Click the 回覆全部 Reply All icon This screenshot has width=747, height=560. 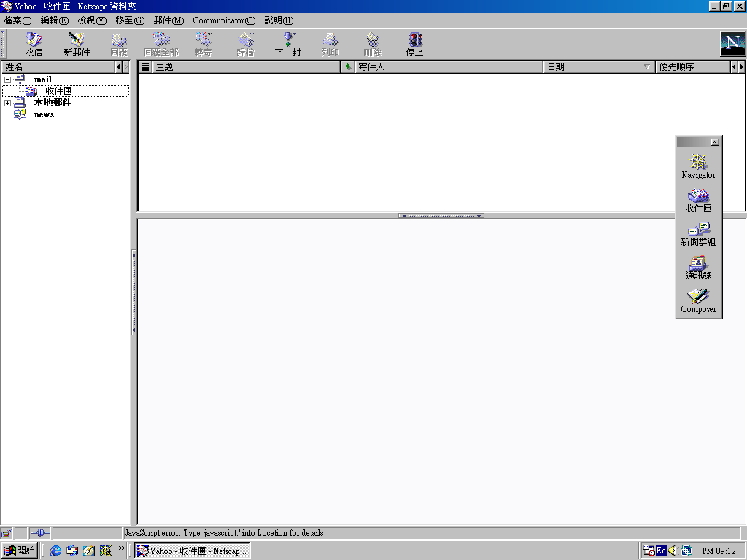pyautogui.click(x=161, y=44)
